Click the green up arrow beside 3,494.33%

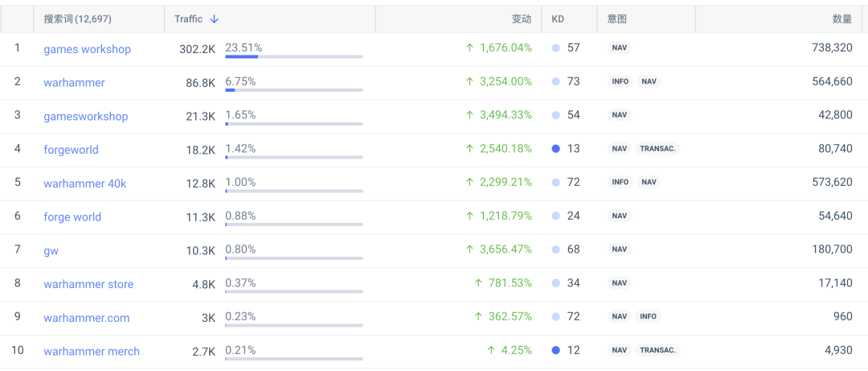(470, 115)
